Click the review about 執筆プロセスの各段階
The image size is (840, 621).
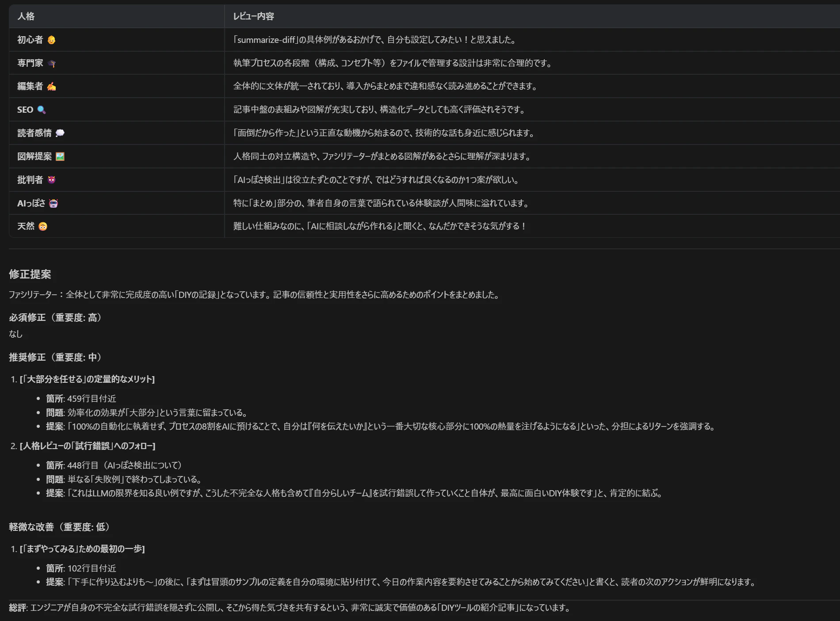point(393,63)
